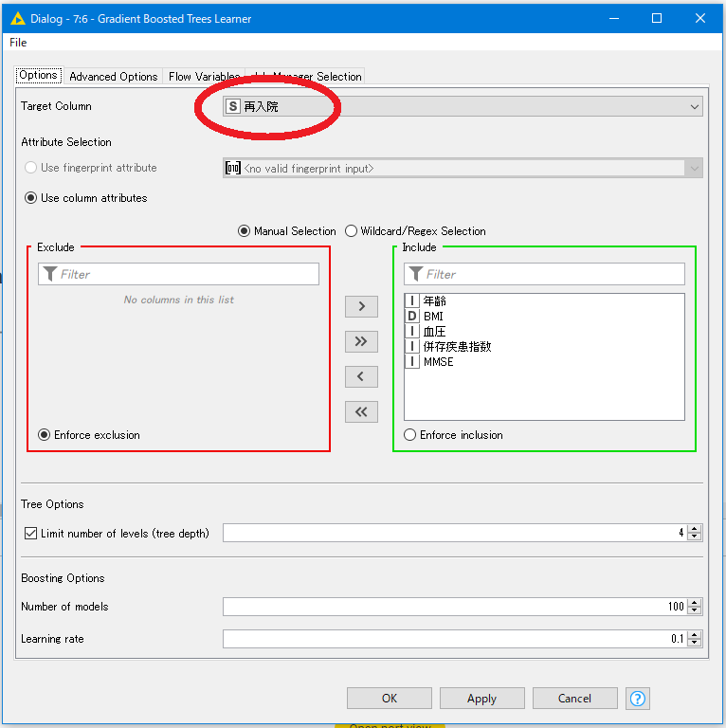Move selected column to Include list

(x=361, y=306)
